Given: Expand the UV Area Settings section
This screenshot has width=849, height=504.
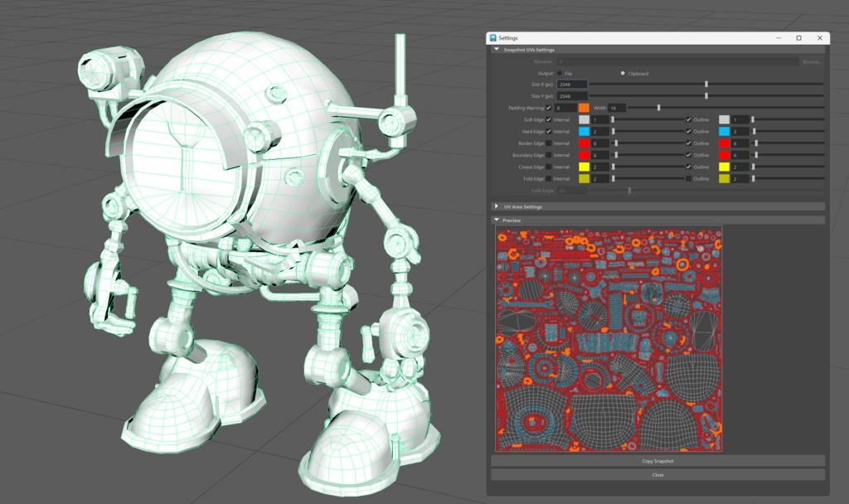Looking at the screenshot, I should pos(497,208).
